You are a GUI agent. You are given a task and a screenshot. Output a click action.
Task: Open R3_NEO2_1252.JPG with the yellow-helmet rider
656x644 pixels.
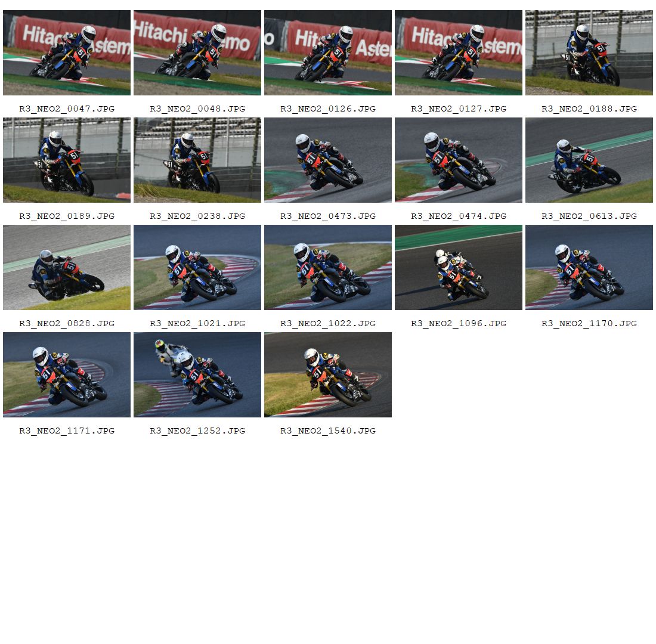pyautogui.click(x=197, y=375)
